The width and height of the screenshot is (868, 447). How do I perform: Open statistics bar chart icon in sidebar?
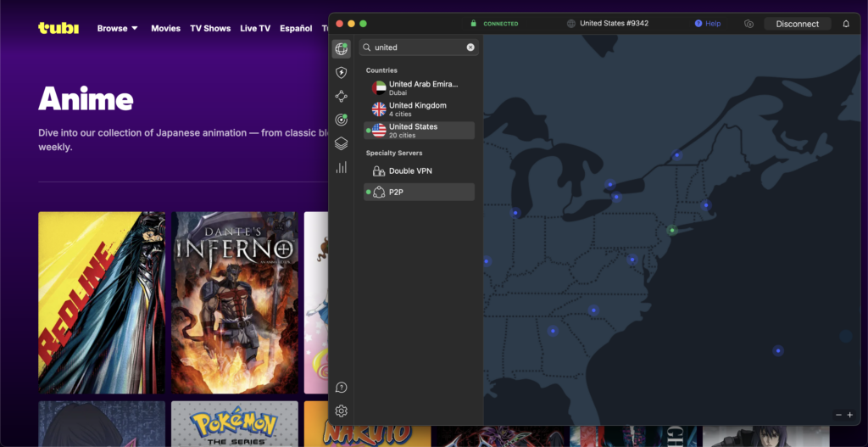click(341, 167)
